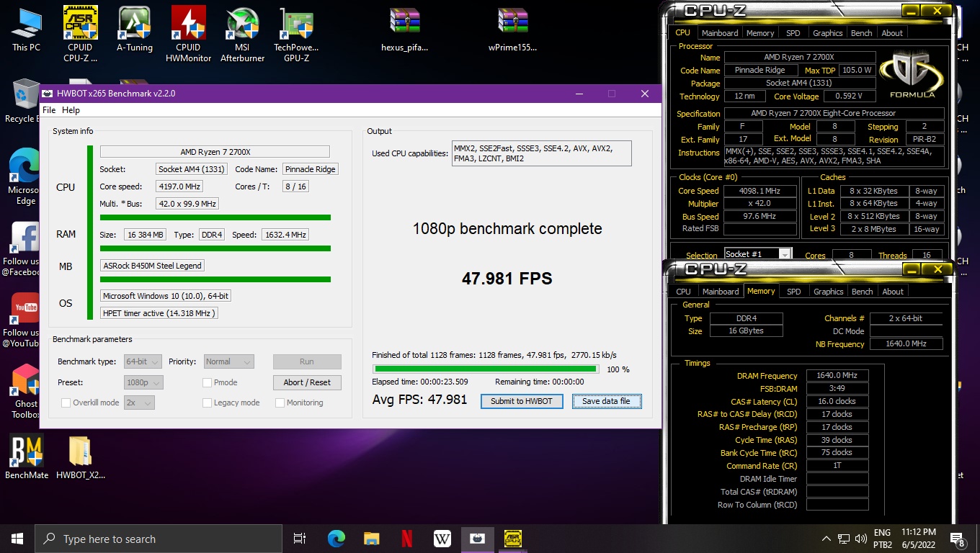The height and width of the screenshot is (553, 980).
Task: Open TechPowerUp GPU-Z desktop shortcut
Action: pyautogui.click(x=296, y=34)
